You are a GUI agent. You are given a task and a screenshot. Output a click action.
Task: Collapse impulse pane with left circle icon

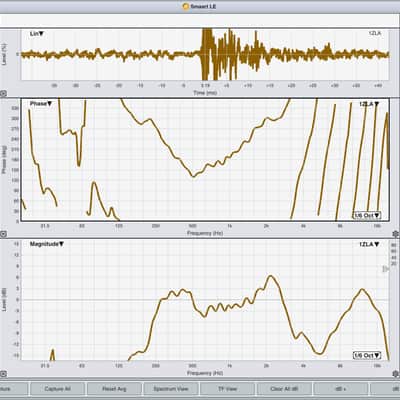point(3,94)
